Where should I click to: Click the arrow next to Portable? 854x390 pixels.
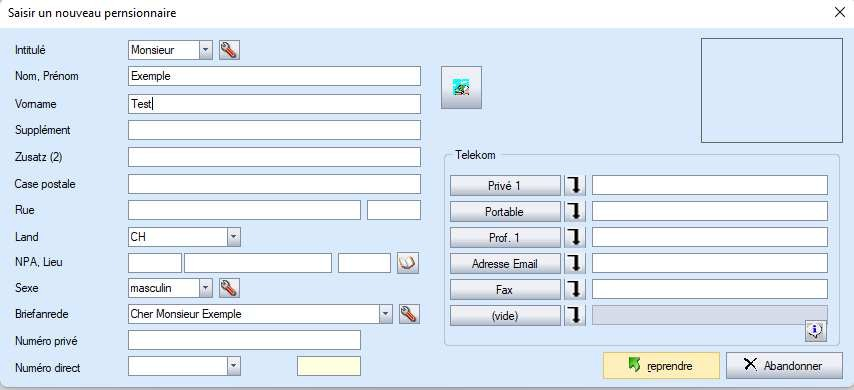tap(575, 211)
